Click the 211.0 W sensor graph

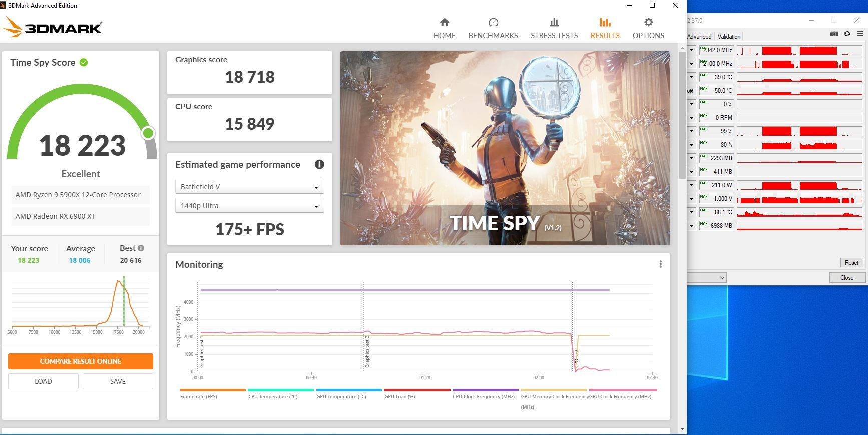click(x=799, y=185)
